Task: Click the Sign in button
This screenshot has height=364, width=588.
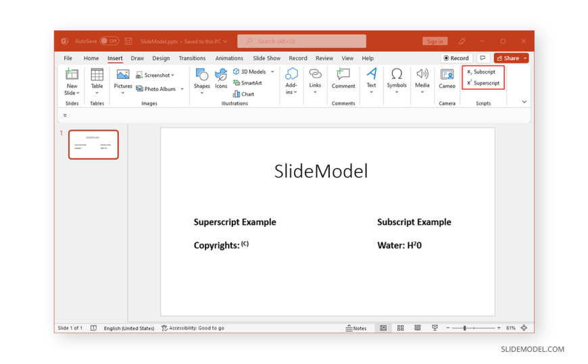Action: (435, 41)
